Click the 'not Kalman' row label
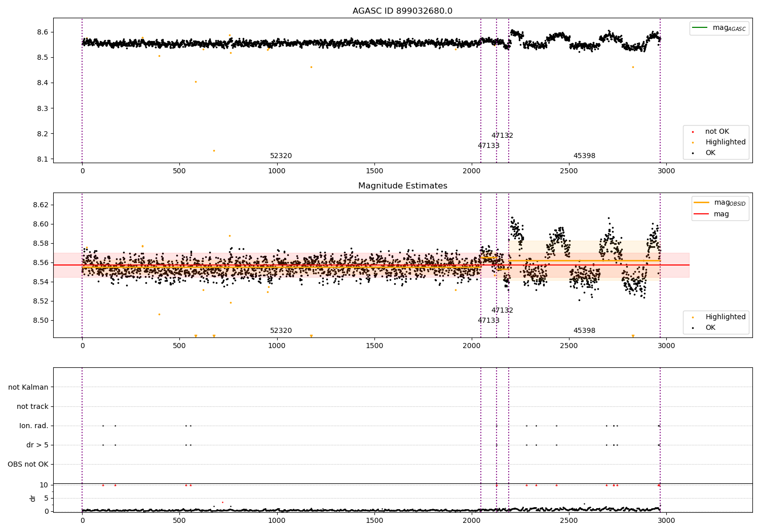Screen dimensions: 760x532 point(28,388)
